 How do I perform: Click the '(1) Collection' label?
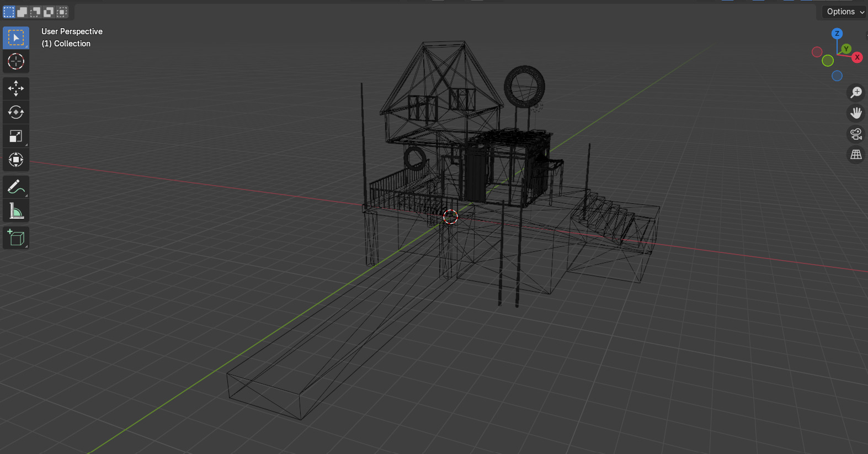coord(66,44)
